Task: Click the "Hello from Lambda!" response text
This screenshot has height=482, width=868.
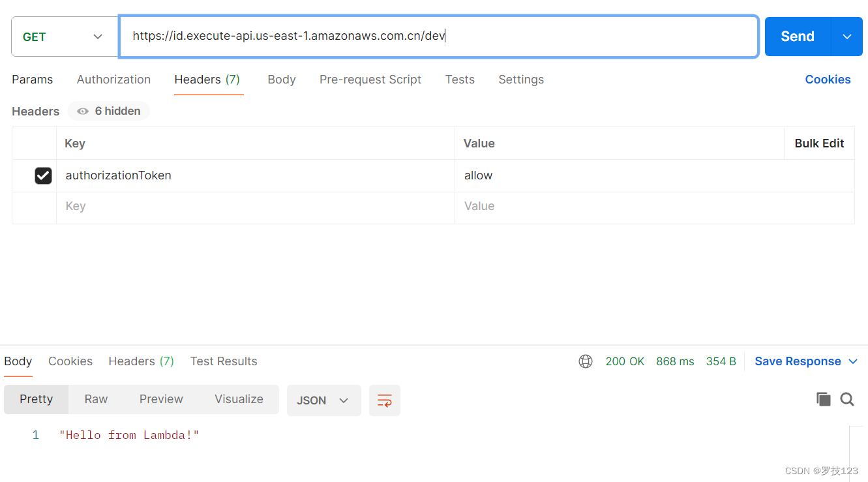Action: click(129, 435)
